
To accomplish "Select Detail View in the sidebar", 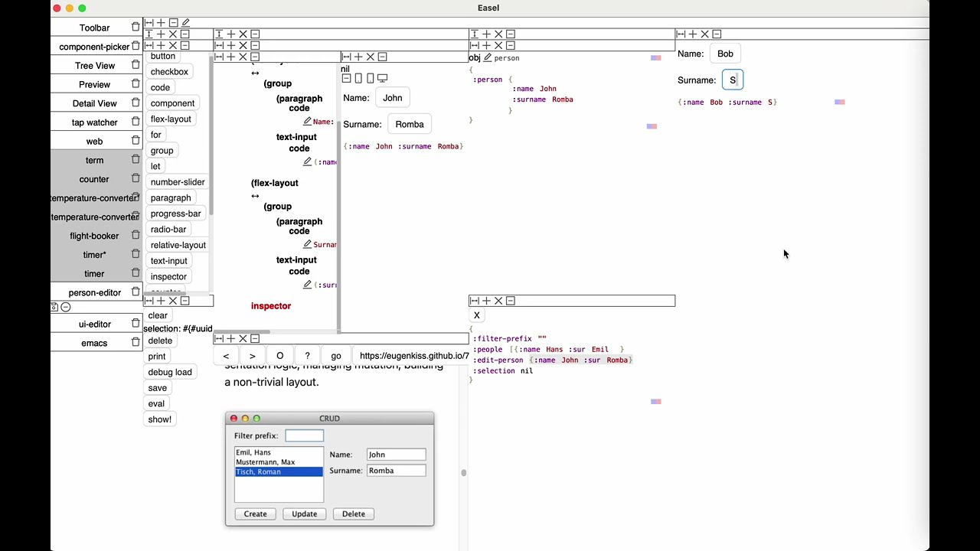I will coord(94,103).
